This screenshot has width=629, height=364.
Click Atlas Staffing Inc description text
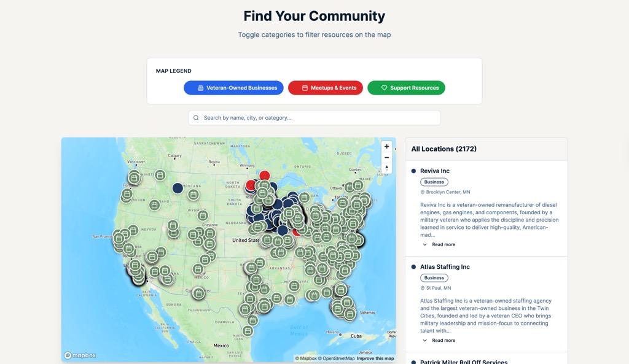[486, 316]
